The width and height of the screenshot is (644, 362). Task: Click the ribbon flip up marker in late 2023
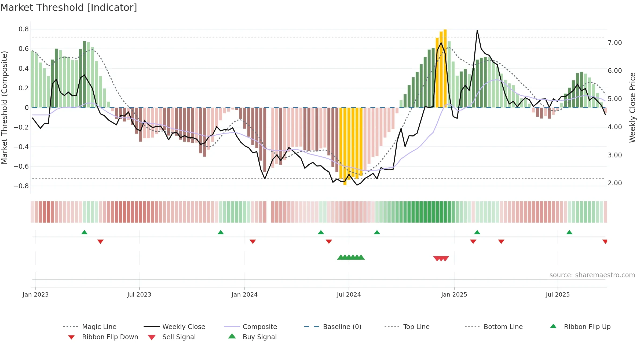221,232
